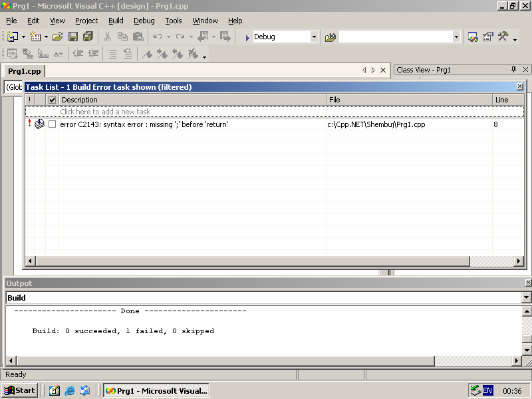
Task: Click the Find in Files icon
Action: tap(330, 37)
